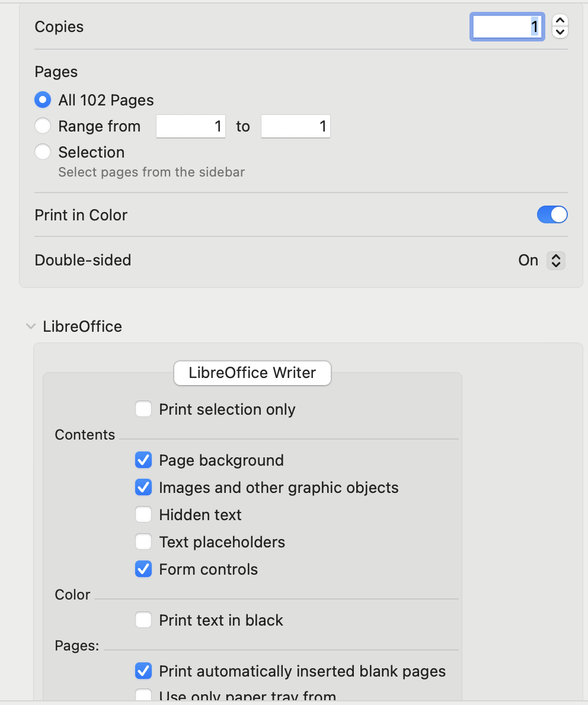This screenshot has height=705, width=588.
Task: Select the Selection pages radio button
Action: click(x=43, y=152)
